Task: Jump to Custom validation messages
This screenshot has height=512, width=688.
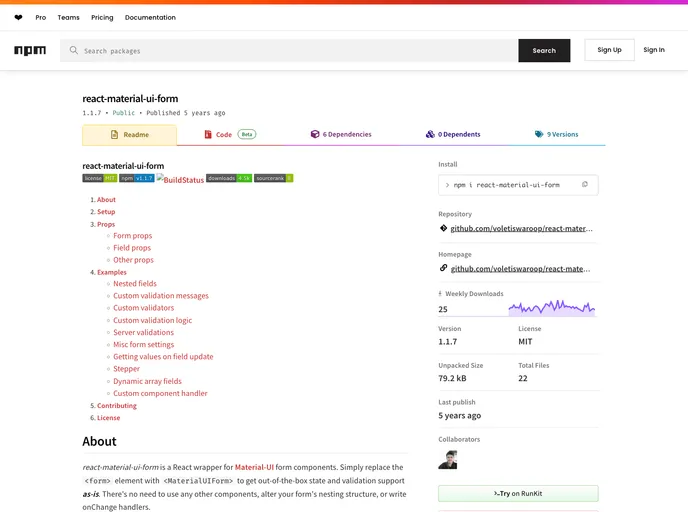Action: [x=161, y=296]
